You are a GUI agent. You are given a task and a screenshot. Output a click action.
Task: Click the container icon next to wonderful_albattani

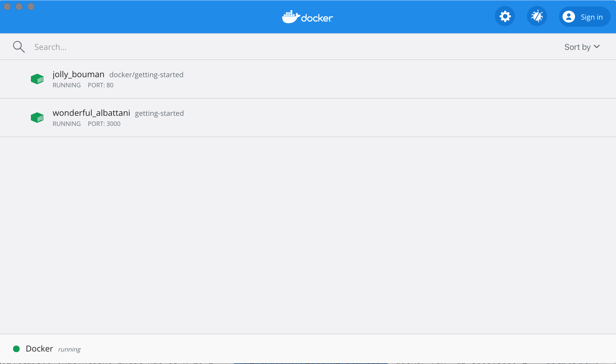(x=37, y=118)
